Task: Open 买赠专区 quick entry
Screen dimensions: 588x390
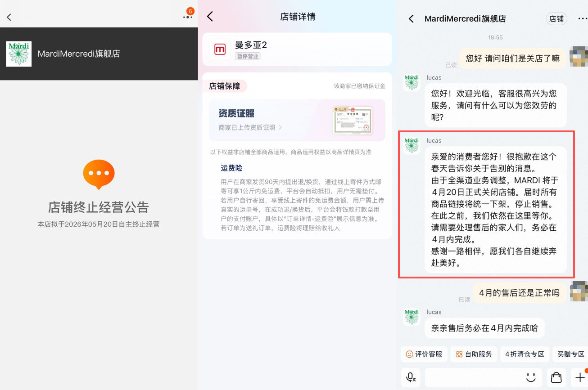Action: (x=570, y=354)
